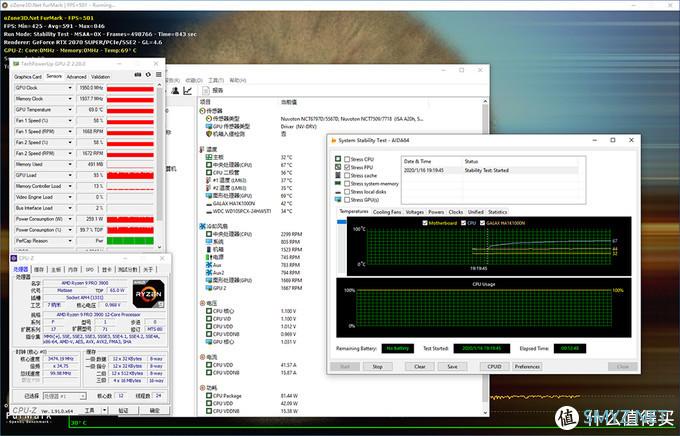This screenshot has width=680, height=436.
Task: Click the voltage (电压) section icon in AIDA64
Action: 202,303
